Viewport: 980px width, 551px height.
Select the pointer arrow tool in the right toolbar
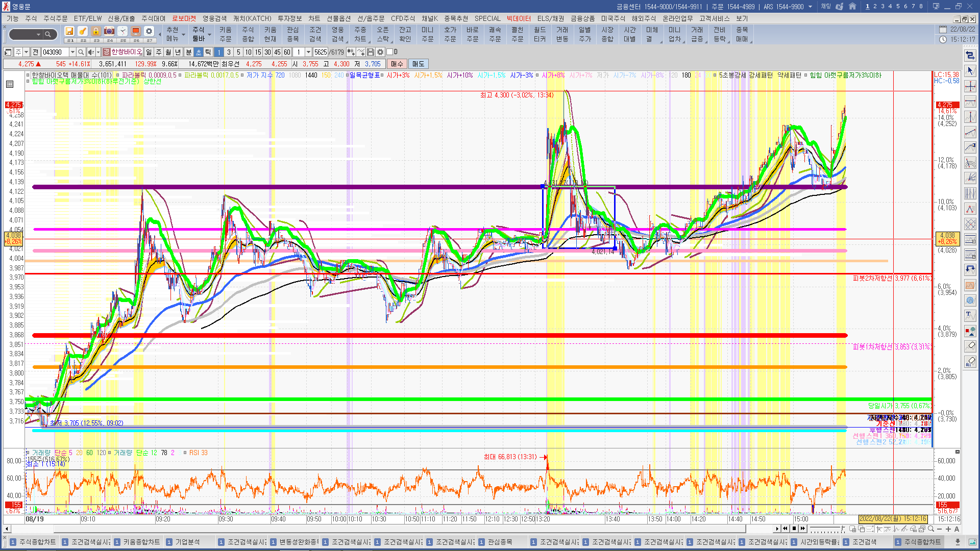970,70
